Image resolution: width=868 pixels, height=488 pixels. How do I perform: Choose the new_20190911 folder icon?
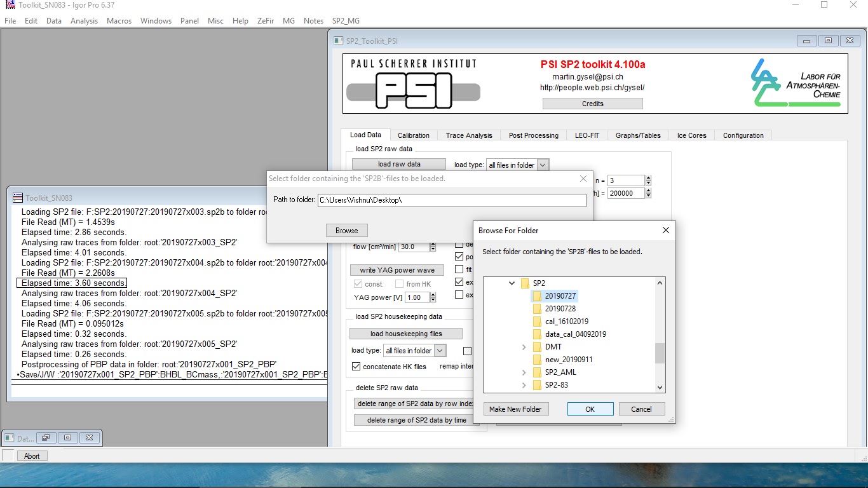pos(537,360)
